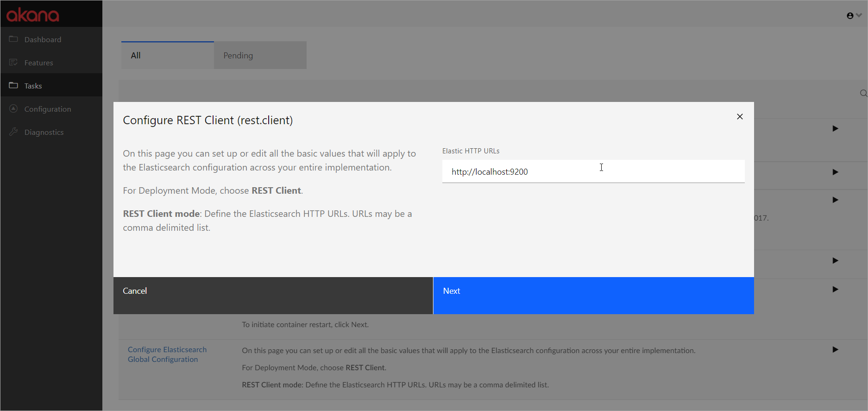Open the Features sidebar item
The image size is (868, 411).
(x=51, y=63)
